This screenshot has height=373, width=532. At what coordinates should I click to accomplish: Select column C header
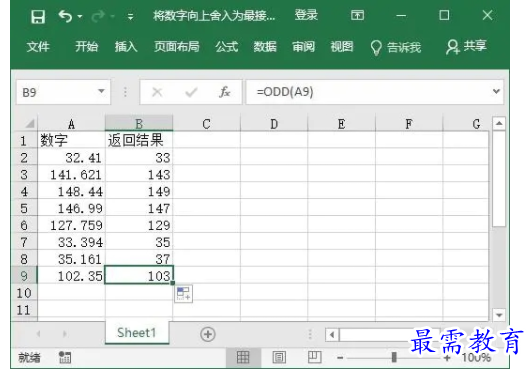tap(206, 124)
